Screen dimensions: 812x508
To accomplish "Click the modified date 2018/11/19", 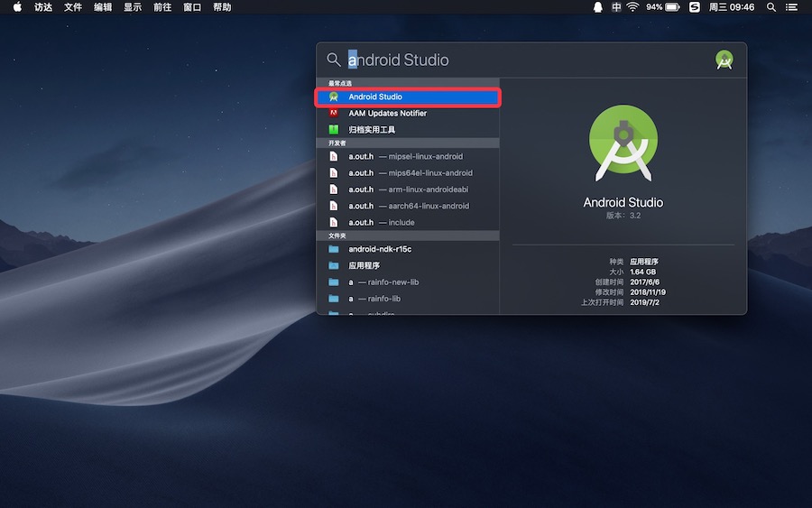I will click(x=648, y=292).
